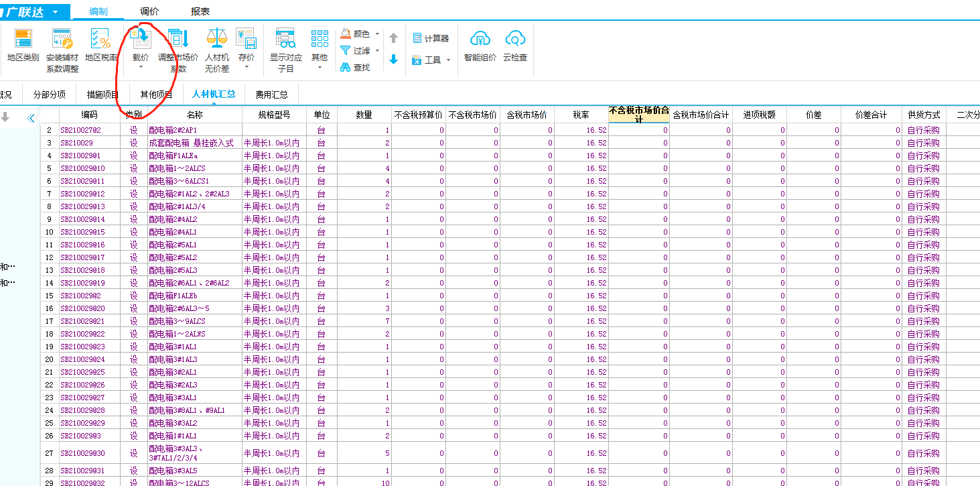Switch to the 报表 ribbon tab
This screenshot has width=980, height=486.
pos(200,11)
